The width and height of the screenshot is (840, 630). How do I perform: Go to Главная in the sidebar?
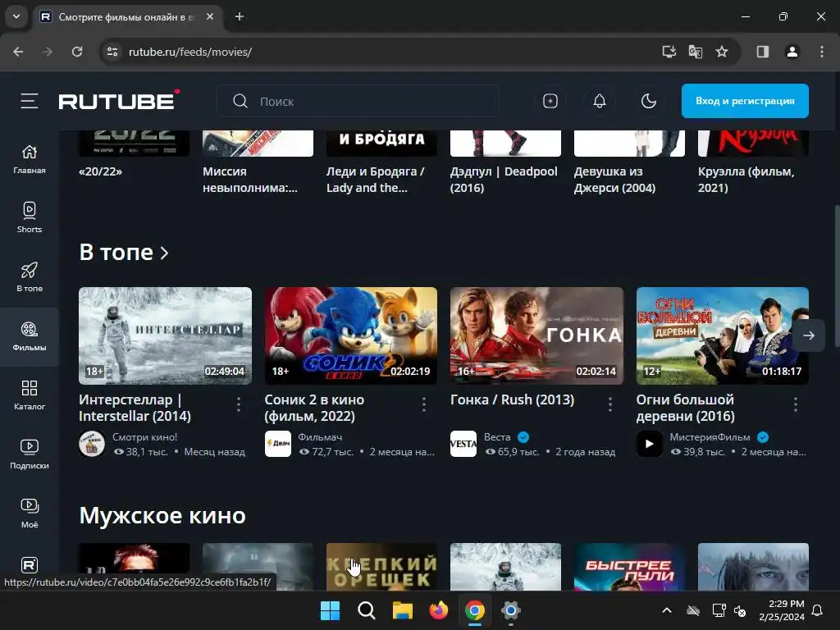coord(30,160)
